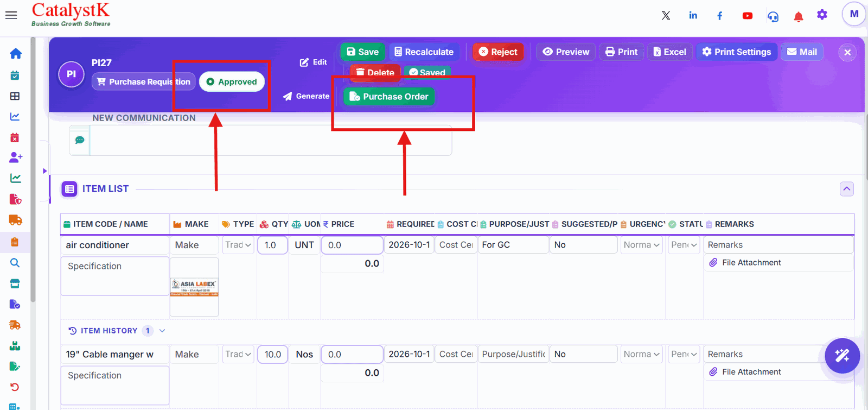Open Urgency dropdown for air conditioner row
868x410 pixels.
click(642, 245)
